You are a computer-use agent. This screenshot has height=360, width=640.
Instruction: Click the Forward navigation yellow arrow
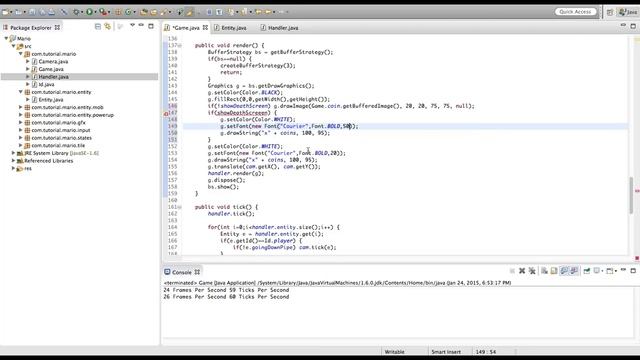tap(269, 12)
